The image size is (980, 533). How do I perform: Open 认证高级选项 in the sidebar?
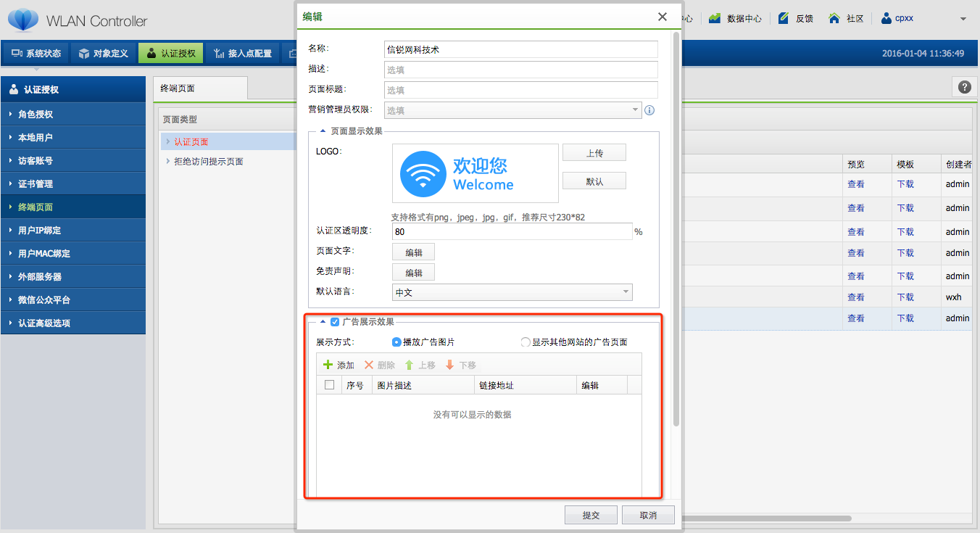pos(72,323)
